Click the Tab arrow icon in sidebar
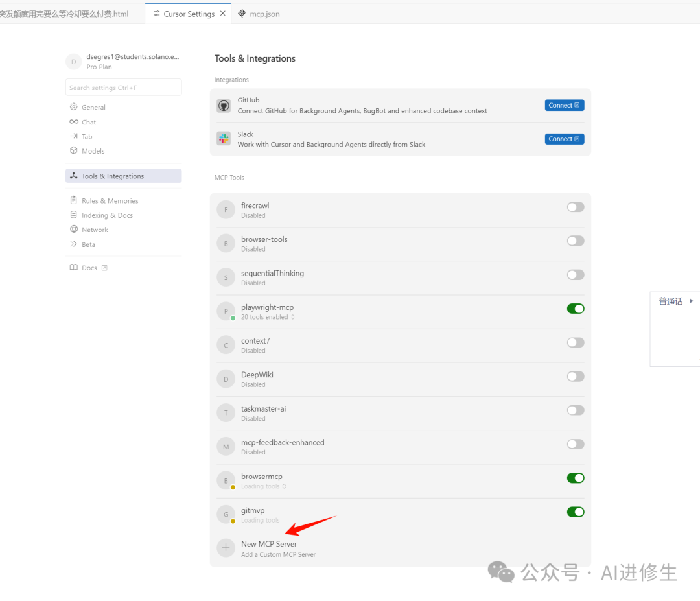The width and height of the screenshot is (700, 601). point(74,136)
